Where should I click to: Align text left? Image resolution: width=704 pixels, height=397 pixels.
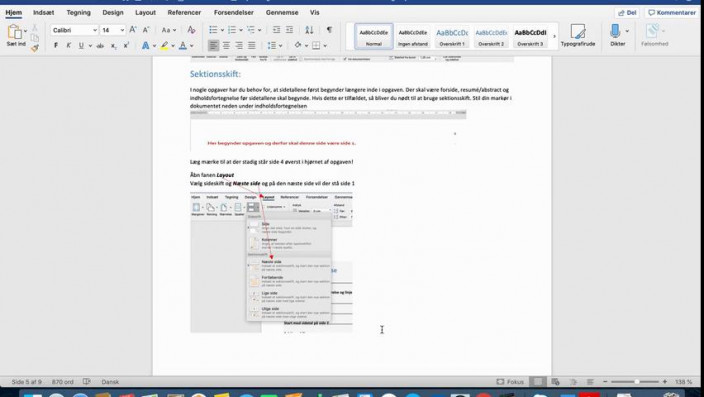[213, 45]
